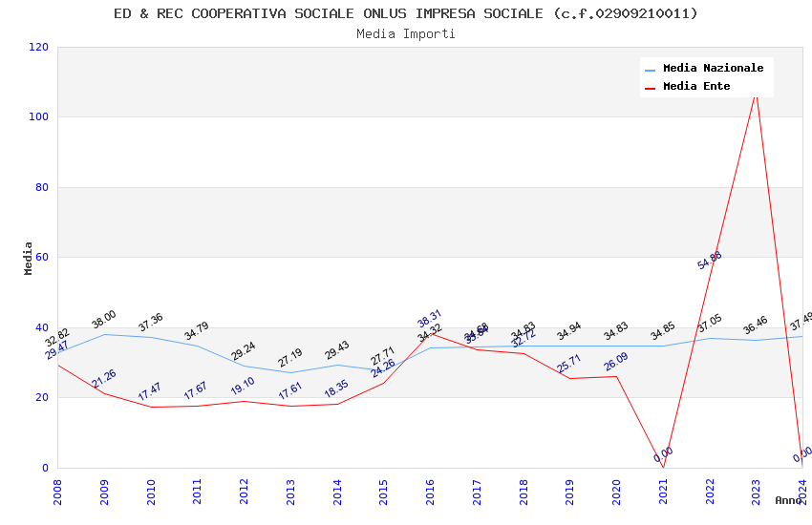The height and width of the screenshot is (525, 812).
Task: Click the 100 y-axis tick label
Action: click(x=39, y=116)
